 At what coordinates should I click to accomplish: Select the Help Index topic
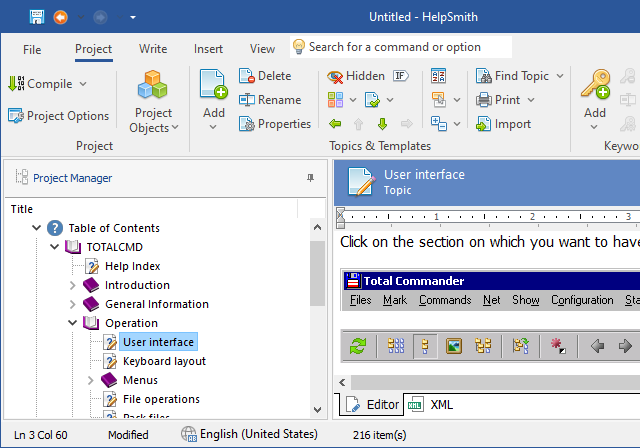coord(132,266)
